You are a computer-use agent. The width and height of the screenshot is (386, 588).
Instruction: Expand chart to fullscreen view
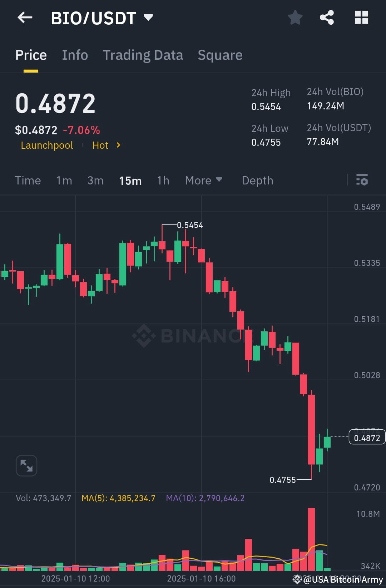click(26, 465)
